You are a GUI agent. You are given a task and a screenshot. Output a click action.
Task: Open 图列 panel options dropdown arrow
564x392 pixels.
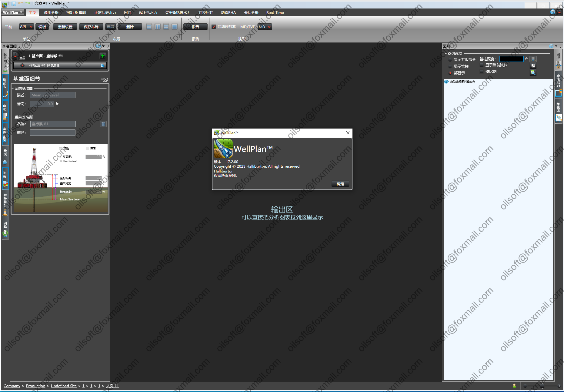point(556,46)
